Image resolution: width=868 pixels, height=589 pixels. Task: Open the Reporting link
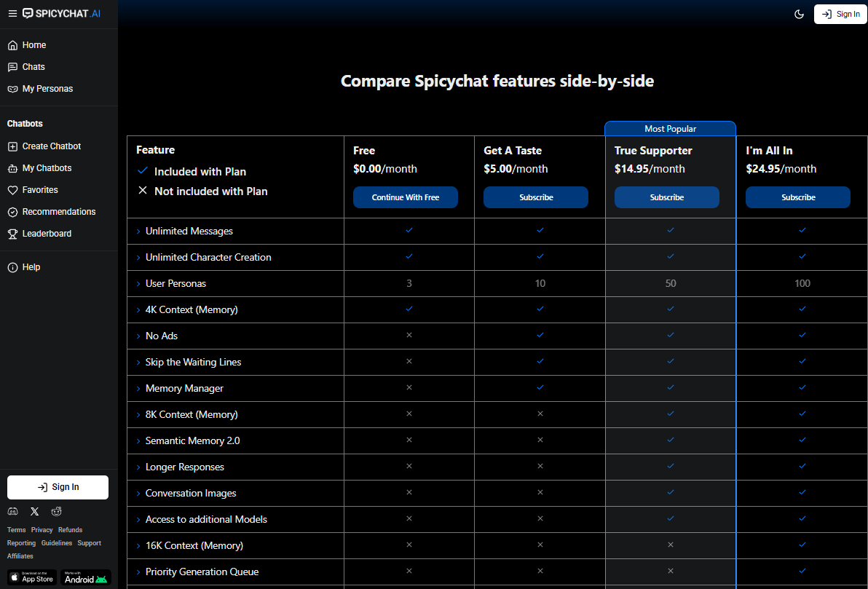tap(22, 543)
